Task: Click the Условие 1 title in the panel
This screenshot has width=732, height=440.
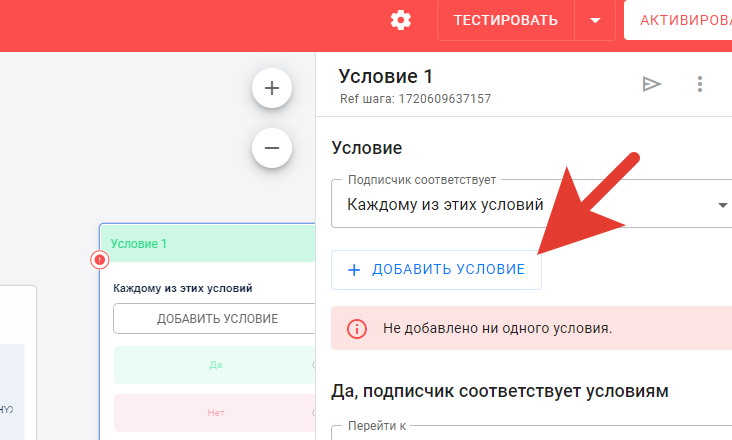Action: tap(386, 77)
